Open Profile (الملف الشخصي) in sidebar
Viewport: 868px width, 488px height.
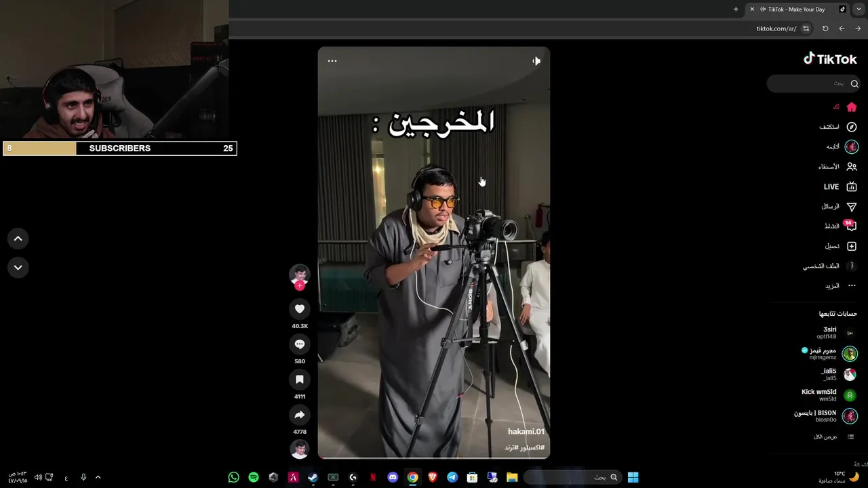(830, 266)
